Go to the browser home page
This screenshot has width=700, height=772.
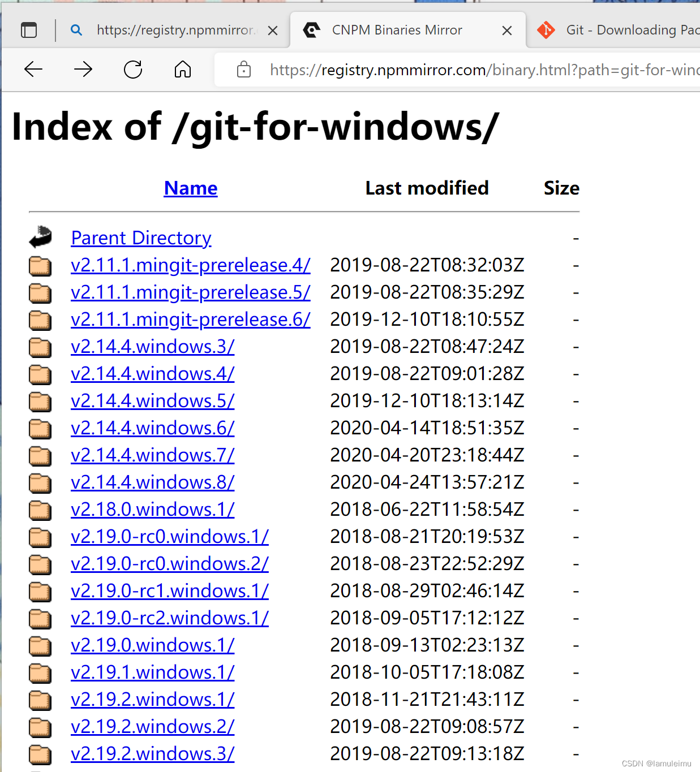(183, 70)
